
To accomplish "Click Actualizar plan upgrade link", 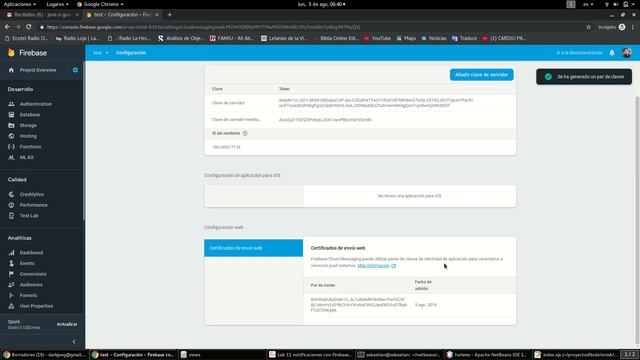I will [67, 324].
